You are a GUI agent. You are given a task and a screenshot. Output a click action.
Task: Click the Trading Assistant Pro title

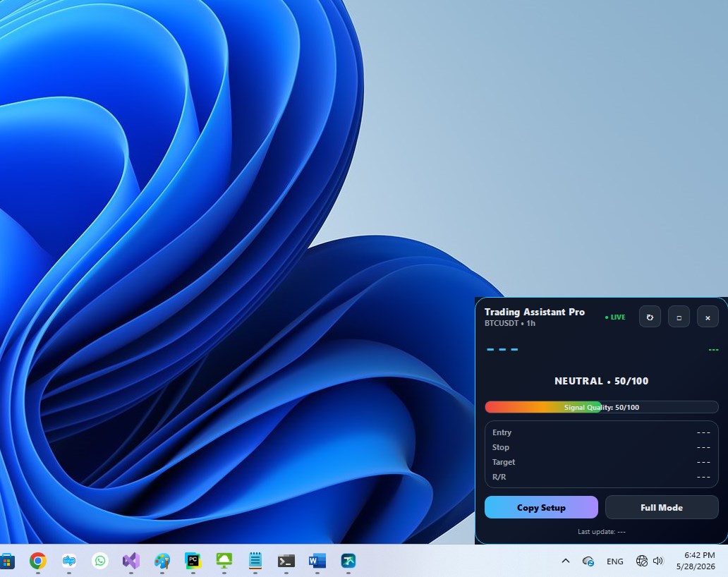(535, 312)
